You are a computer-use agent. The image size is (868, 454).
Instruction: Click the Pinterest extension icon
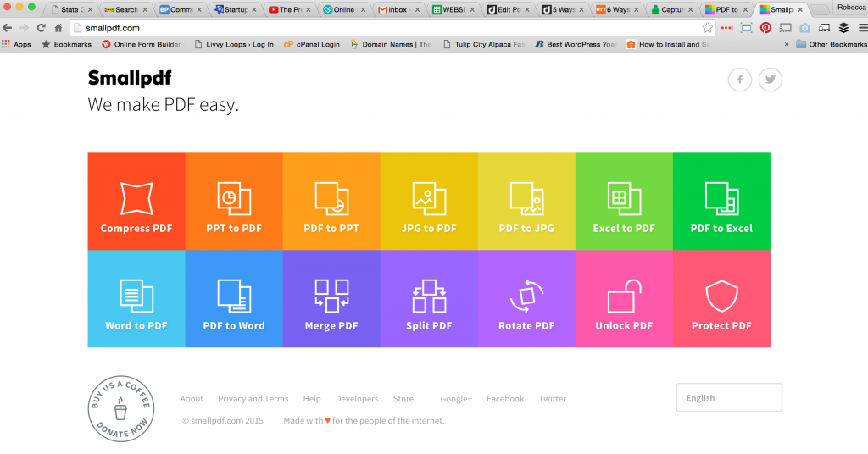pyautogui.click(x=765, y=28)
